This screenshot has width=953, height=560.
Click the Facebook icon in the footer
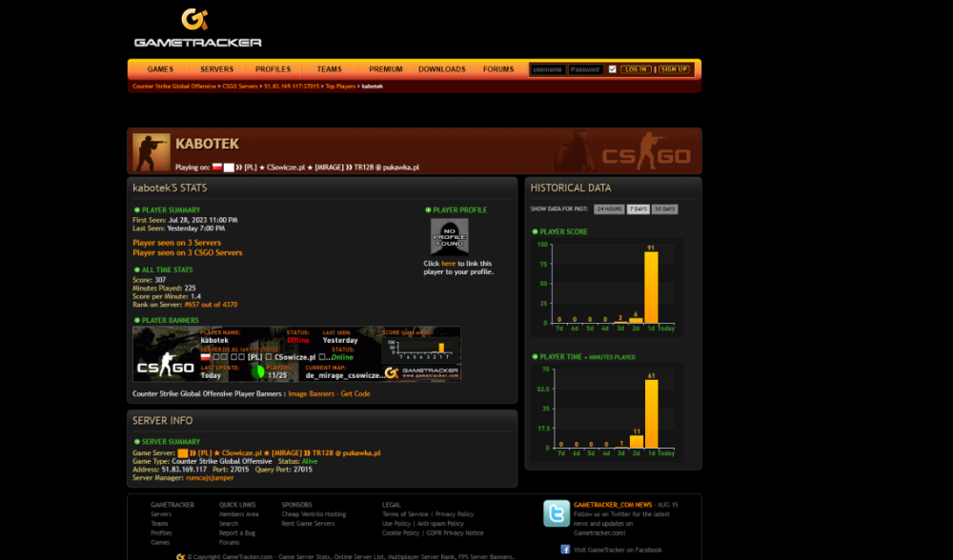click(565, 550)
